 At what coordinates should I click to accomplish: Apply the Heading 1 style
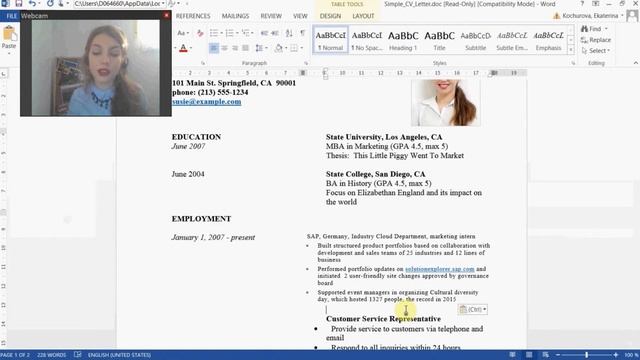pyautogui.click(x=403, y=40)
